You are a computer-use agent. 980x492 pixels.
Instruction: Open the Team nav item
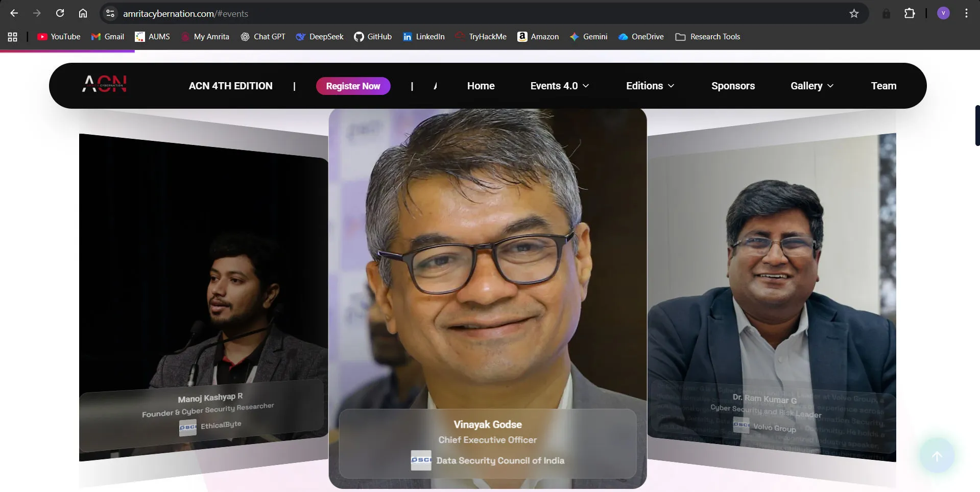coord(883,86)
